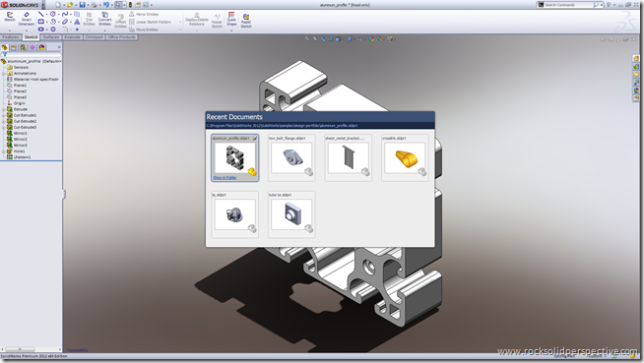Click the Repair Sketch tool
The height and width of the screenshot is (363, 644).
click(x=217, y=21)
